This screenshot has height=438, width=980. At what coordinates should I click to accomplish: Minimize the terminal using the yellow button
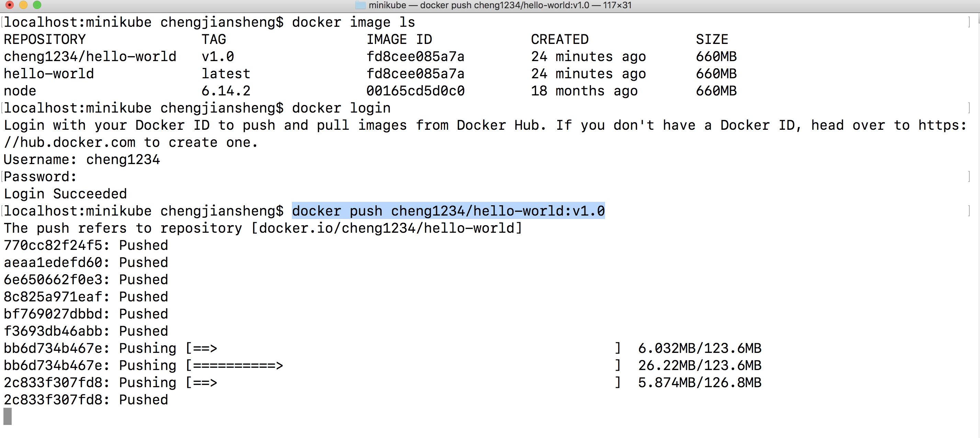pos(23,5)
